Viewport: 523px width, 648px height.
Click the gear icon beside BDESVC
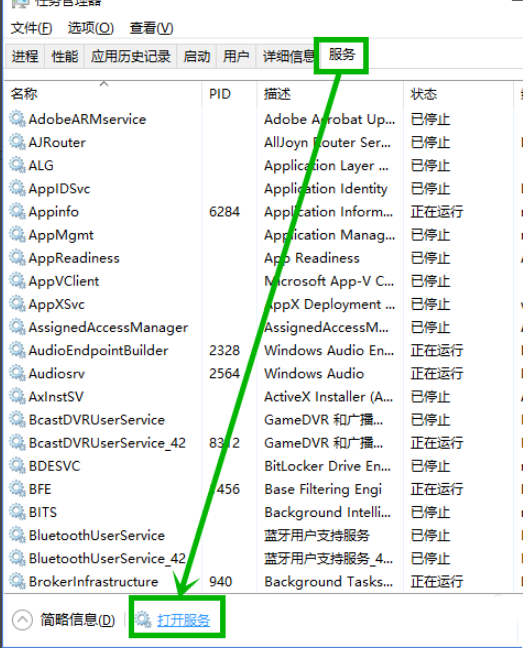tap(17, 466)
